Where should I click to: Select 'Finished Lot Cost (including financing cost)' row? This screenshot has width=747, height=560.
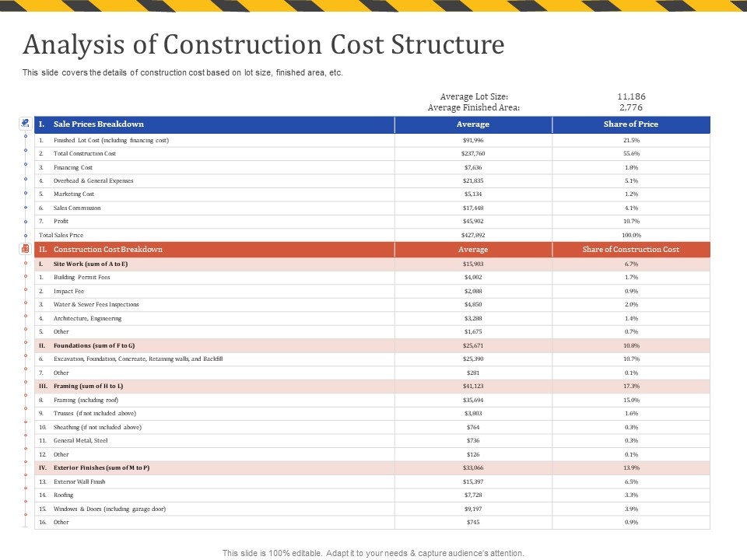tap(372, 141)
